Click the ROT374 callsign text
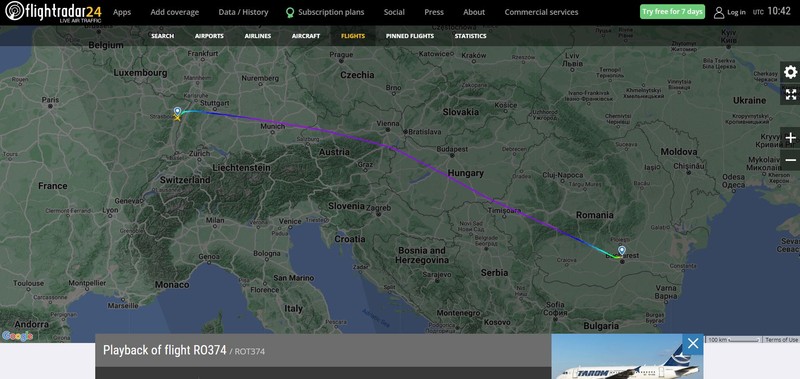 tap(249, 351)
